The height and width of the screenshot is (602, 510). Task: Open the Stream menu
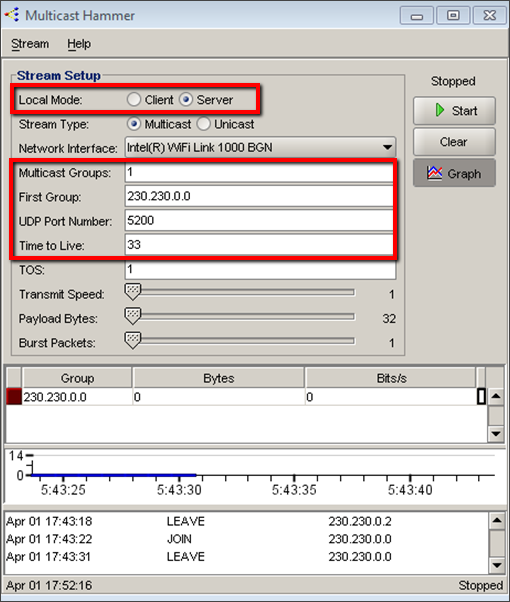point(30,44)
